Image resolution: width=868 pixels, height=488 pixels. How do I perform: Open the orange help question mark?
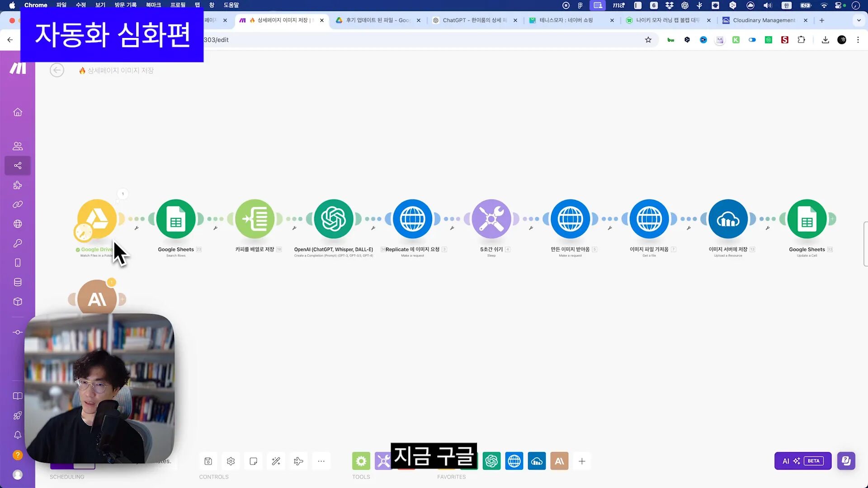(x=18, y=455)
